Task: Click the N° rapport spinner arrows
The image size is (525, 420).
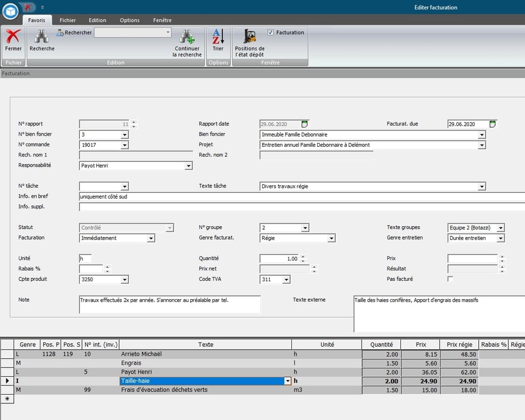Action: point(134,124)
